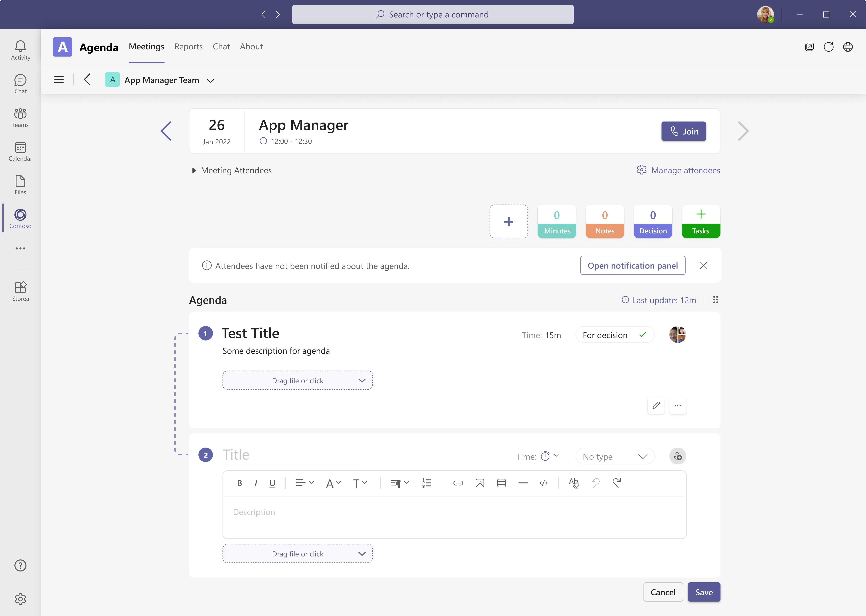Open the Files section
This screenshot has width=866, height=616.
point(20,185)
